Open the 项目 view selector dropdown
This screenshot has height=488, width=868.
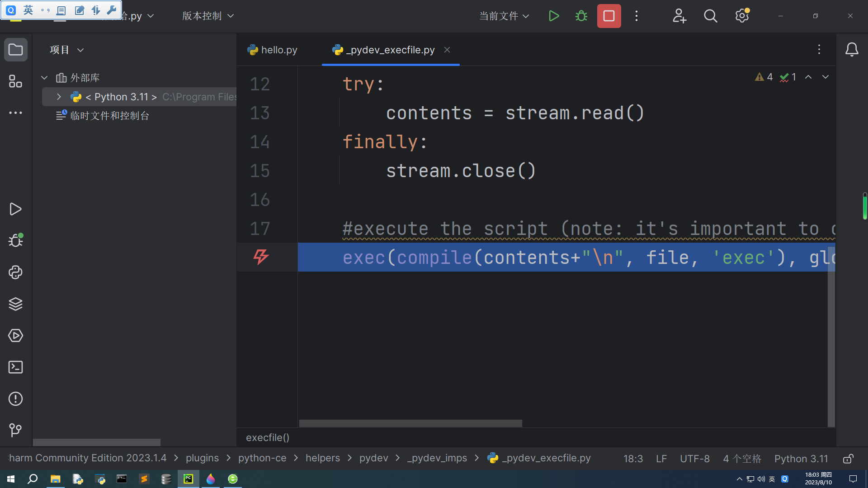point(67,50)
